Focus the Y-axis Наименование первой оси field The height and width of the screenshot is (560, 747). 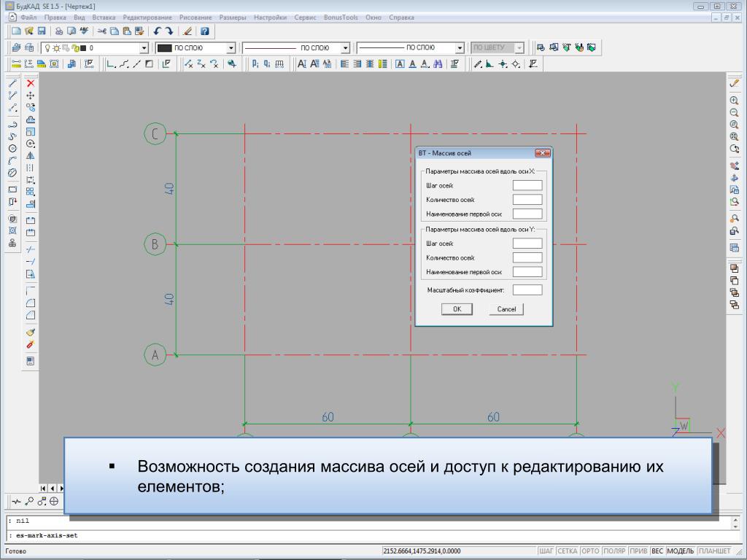(x=527, y=272)
